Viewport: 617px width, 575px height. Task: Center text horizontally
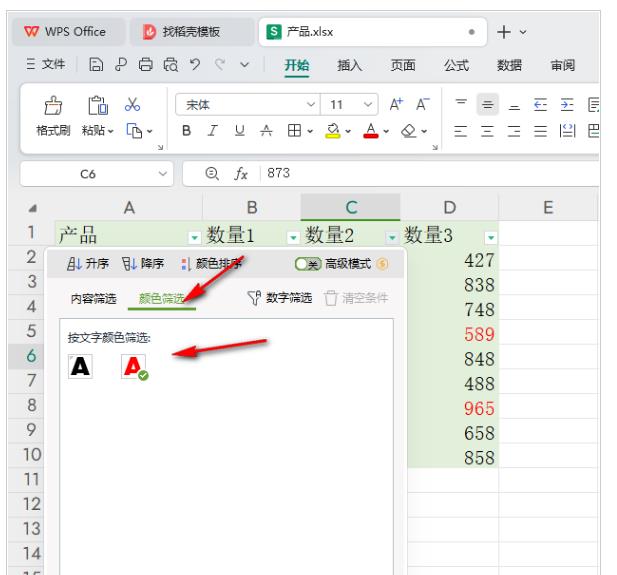[488, 131]
